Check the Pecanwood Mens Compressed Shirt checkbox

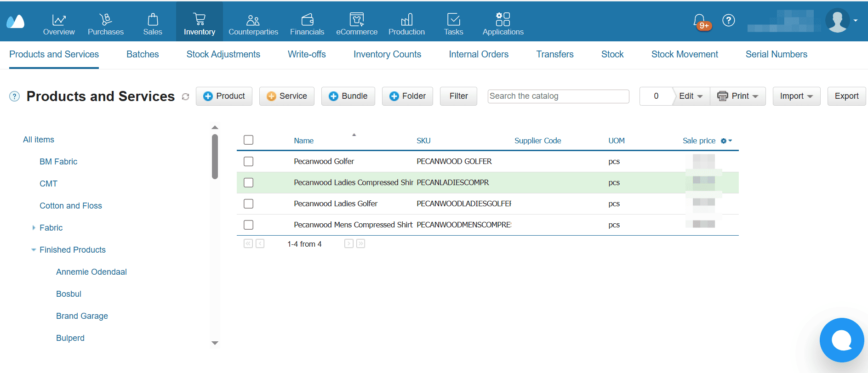click(249, 225)
